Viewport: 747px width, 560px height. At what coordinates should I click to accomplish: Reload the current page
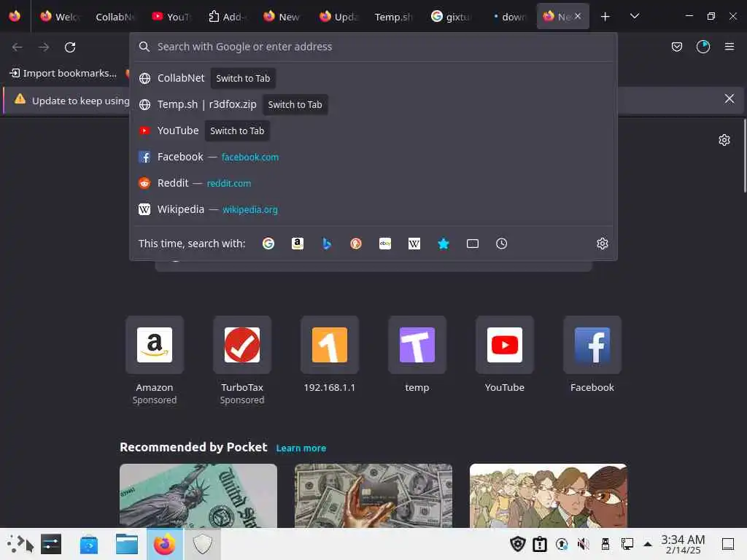tap(70, 47)
